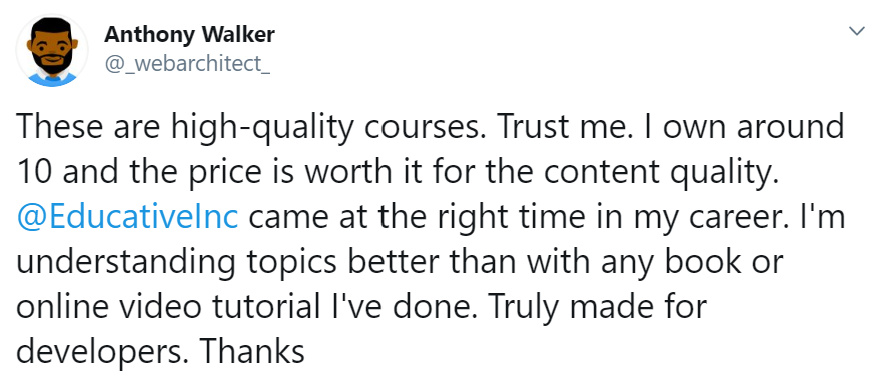The width and height of the screenshot is (893, 386).
Task: Click the Anthony Walker display name
Action: (x=189, y=35)
